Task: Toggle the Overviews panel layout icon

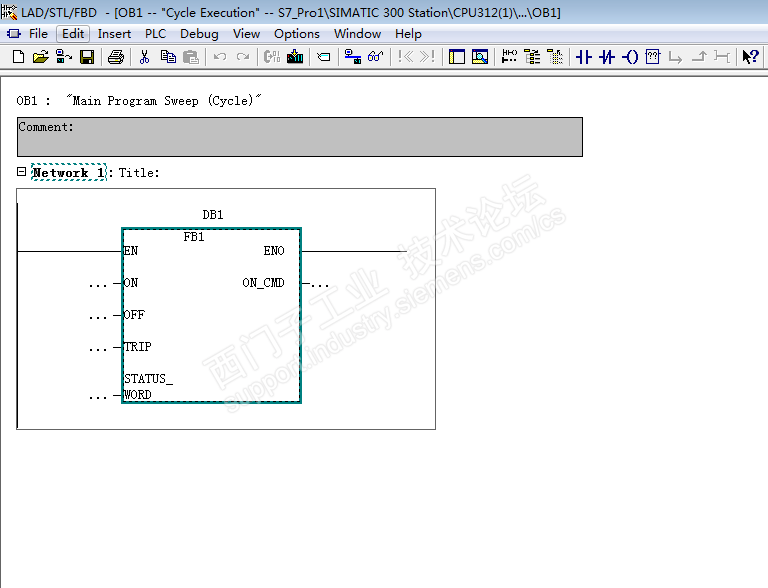Action: pyautogui.click(x=456, y=57)
